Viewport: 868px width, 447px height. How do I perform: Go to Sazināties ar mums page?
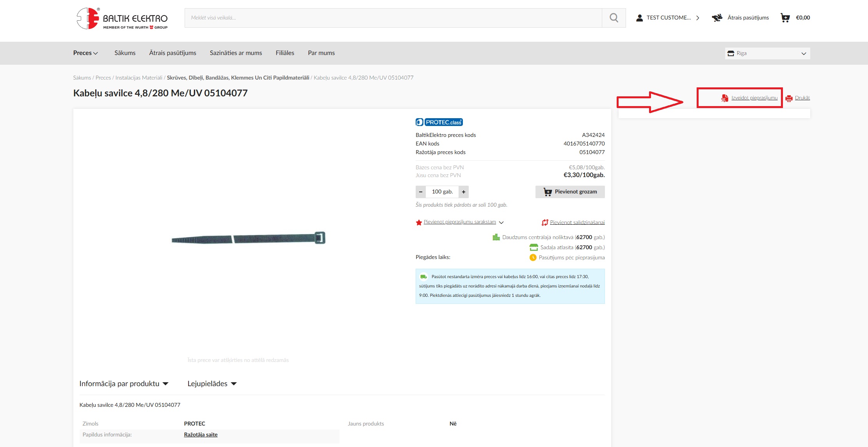[x=236, y=53]
